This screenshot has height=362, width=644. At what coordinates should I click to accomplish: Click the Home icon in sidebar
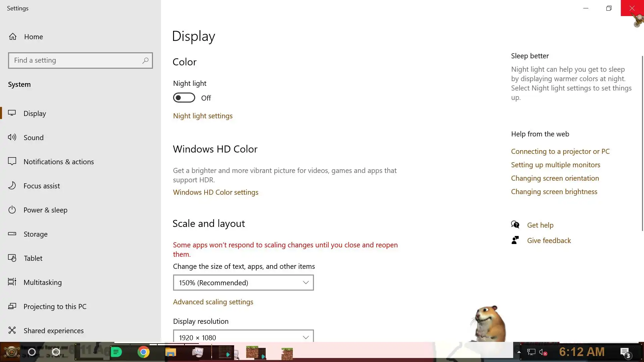tap(13, 37)
